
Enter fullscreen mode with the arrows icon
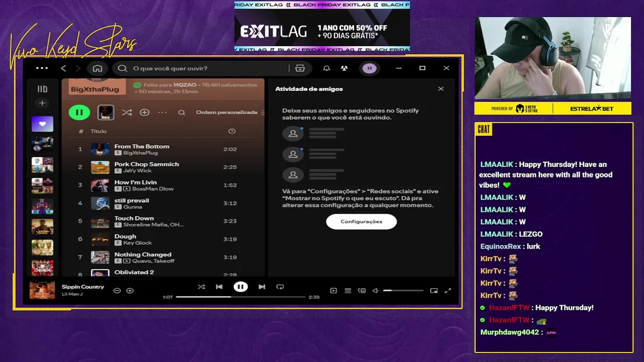[448, 291]
